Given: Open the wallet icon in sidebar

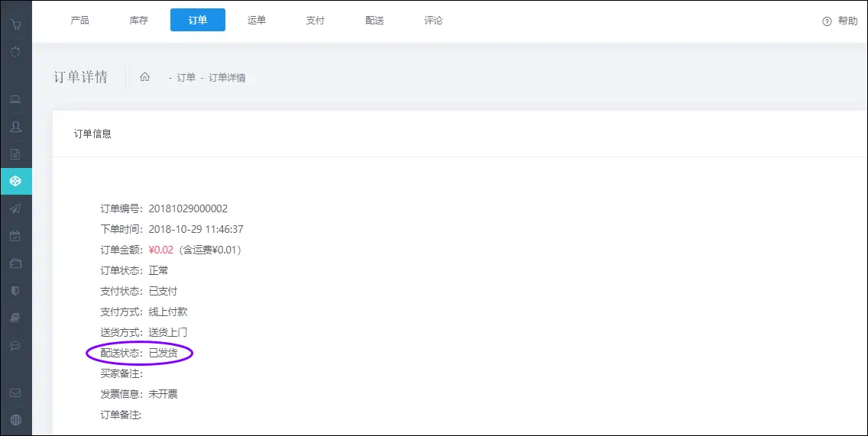Looking at the screenshot, I should (x=15, y=263).
